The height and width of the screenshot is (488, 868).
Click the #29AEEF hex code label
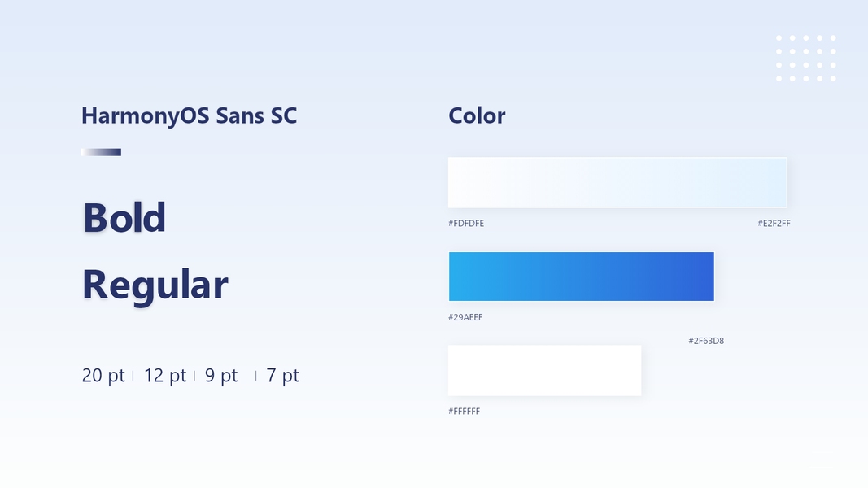tap(465, 318)
